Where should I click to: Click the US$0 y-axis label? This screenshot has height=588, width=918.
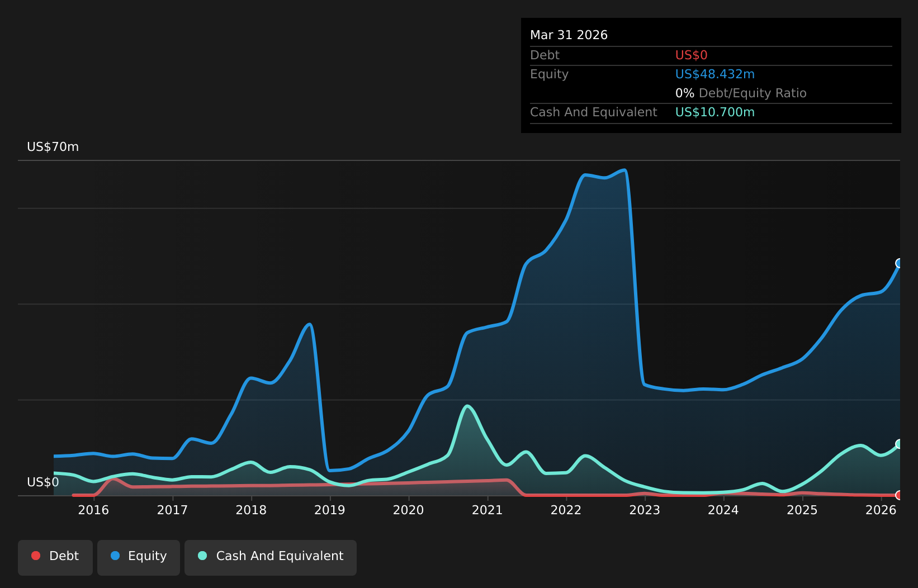pos(43,482)
